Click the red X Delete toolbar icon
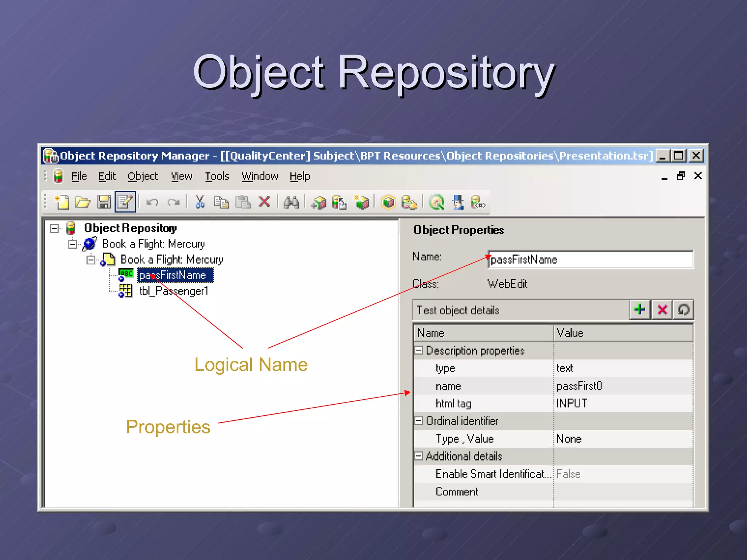Screen dimensions: 747x560 pos(264,201)
